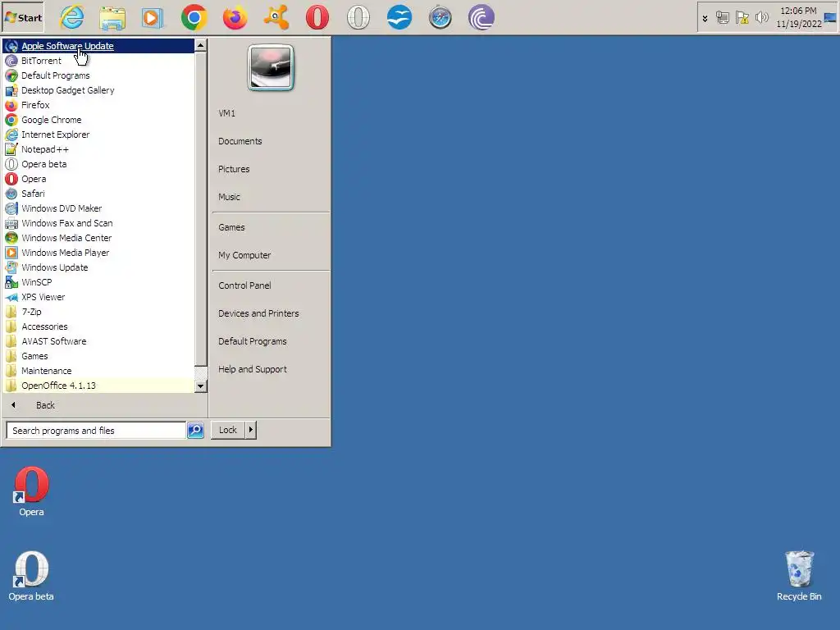
Task: Open VM1 user folder
Action: pyautogui.click(x=271, y=113)
